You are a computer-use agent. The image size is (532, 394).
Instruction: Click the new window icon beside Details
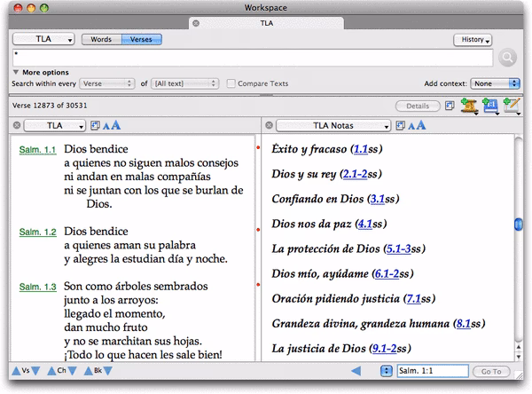point(450,106)
